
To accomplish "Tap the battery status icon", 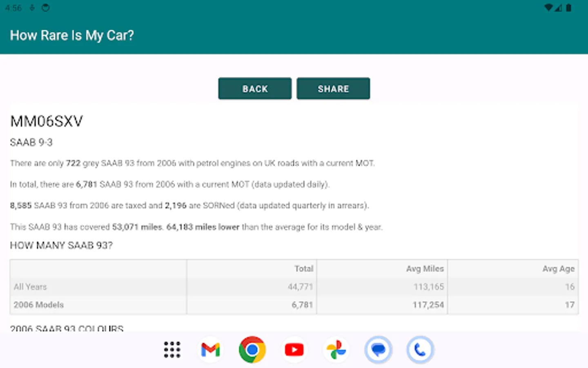I will pos(568,8).
